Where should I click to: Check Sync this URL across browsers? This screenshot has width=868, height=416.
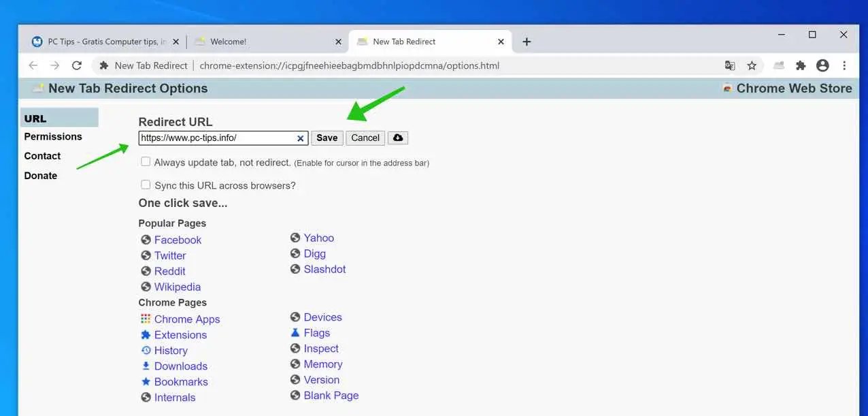coord(146,185)
